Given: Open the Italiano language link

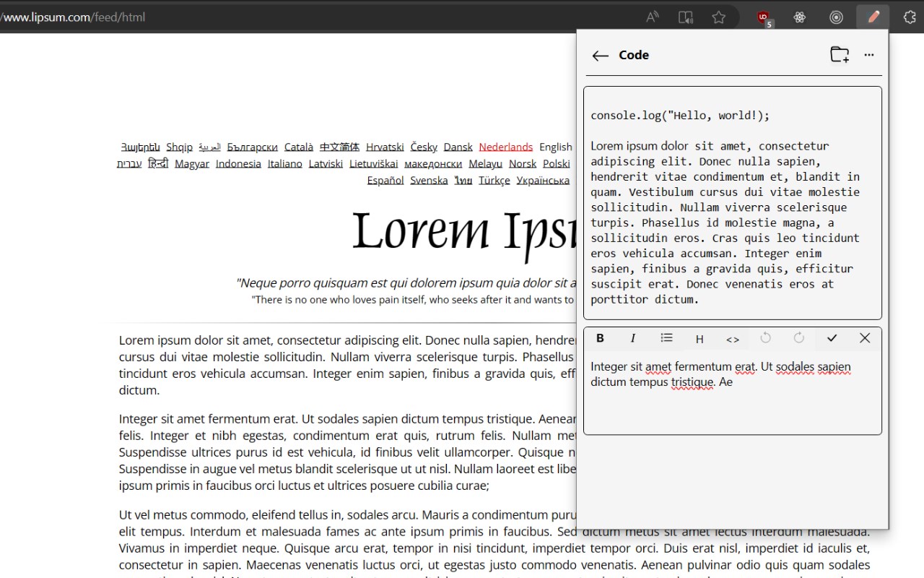Looking at the screenshot, I should 284,164.
